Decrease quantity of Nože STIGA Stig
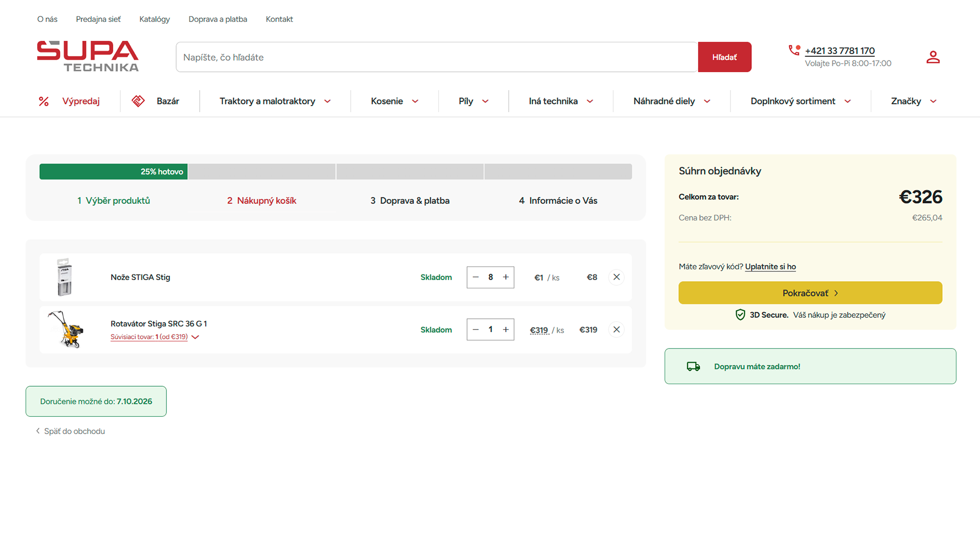The height and width of the screenshot is (551, 980). [x=476, y=277]
